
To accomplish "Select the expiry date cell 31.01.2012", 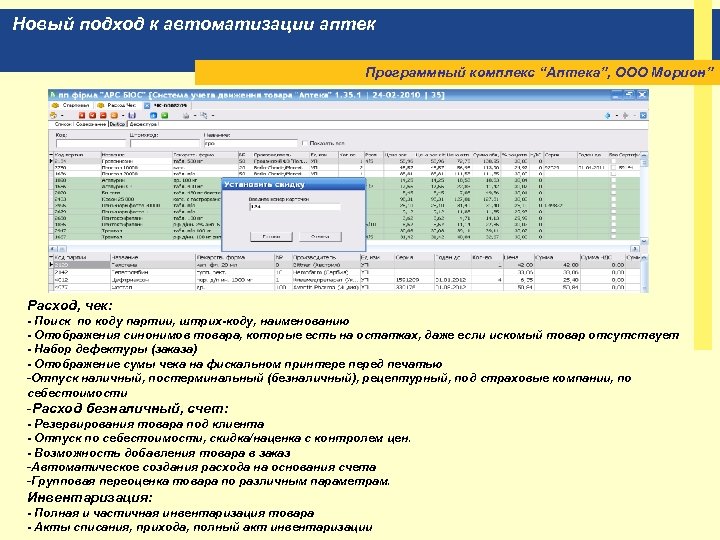I will point(452,280).
